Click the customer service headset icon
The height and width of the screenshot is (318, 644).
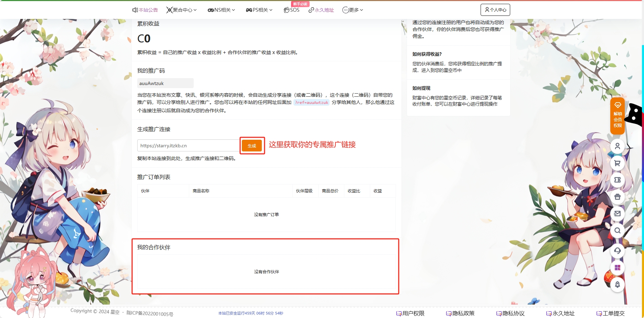point(618,251)
